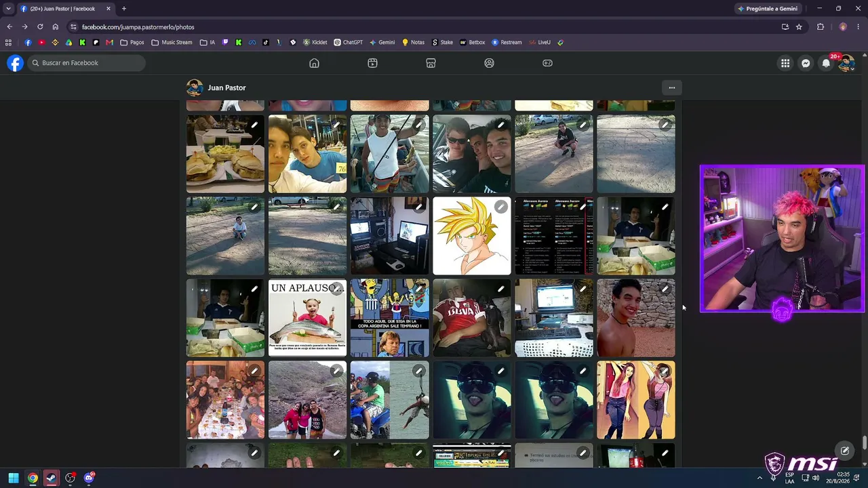Open a new browser tab
Screen dimensions: 868x488
pyautogui.click(x=123, y=9)
